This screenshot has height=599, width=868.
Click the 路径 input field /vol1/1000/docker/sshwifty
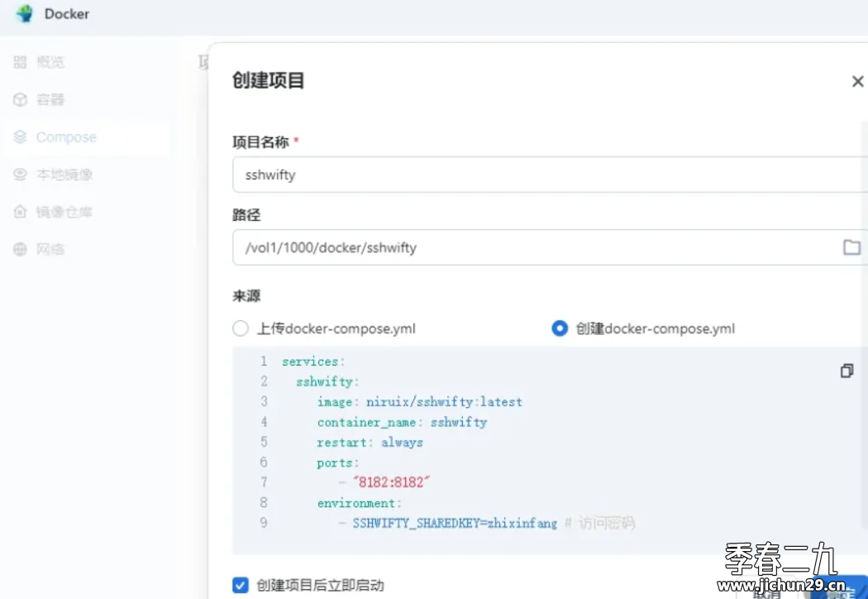click(x=551, y=247)
